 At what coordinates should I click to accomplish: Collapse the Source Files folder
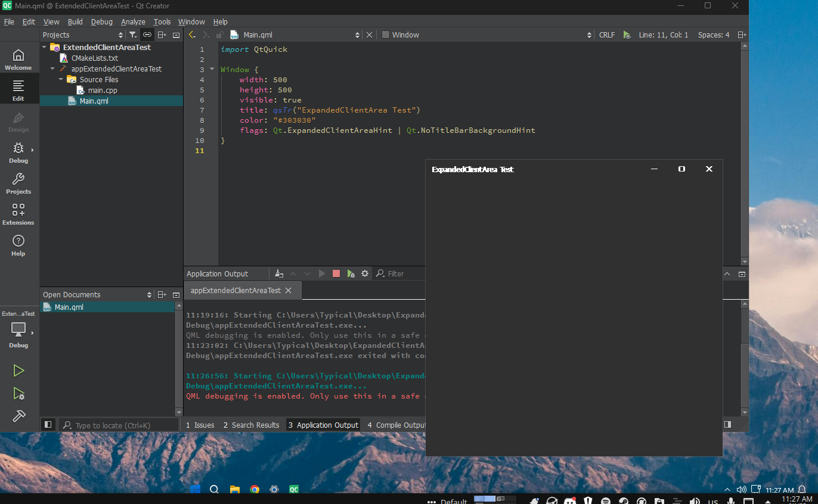click(x=61, y=79)
